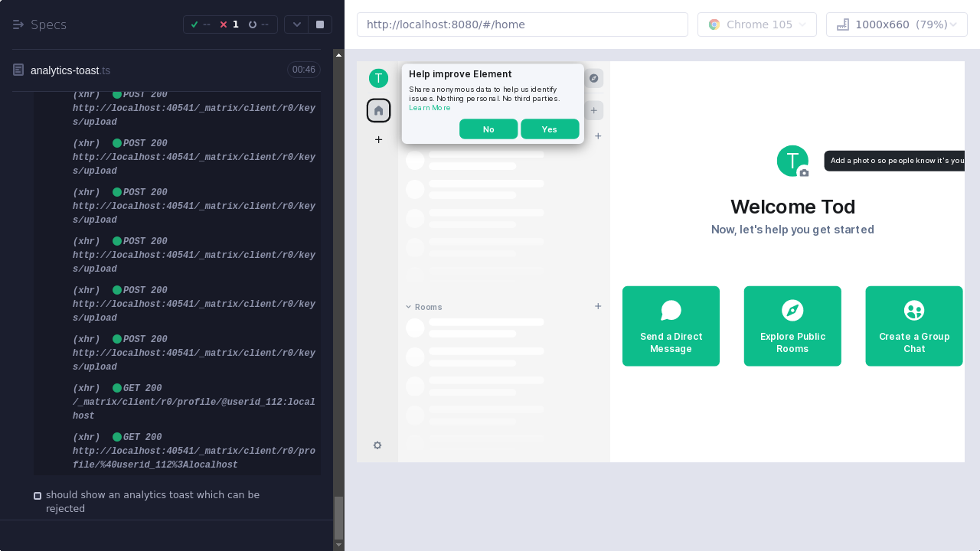This screenshot has width=980, height=551.
Task: Click the large welcome avatar T
Action: pos(792,161)
